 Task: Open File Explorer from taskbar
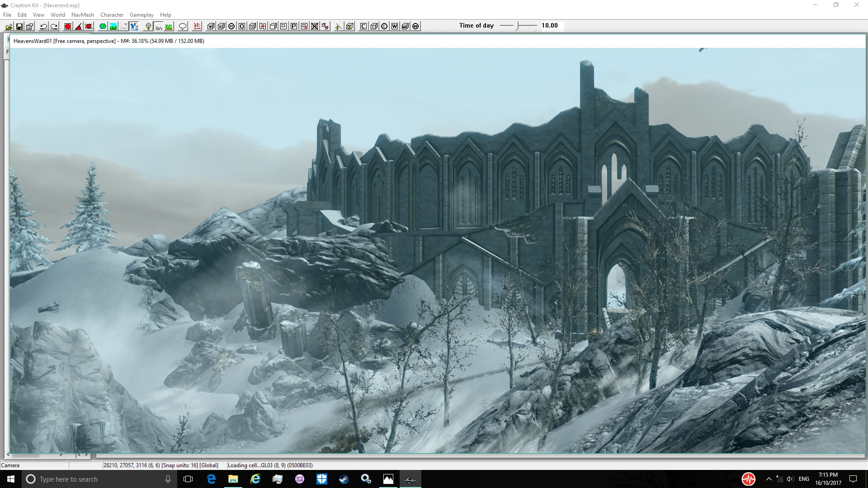tap(233, 479)
